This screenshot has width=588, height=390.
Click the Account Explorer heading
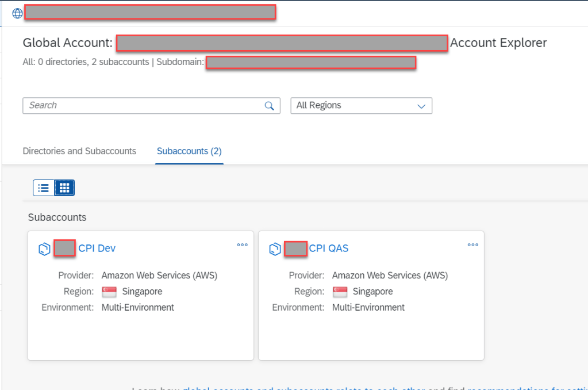(x=498, y=43)
